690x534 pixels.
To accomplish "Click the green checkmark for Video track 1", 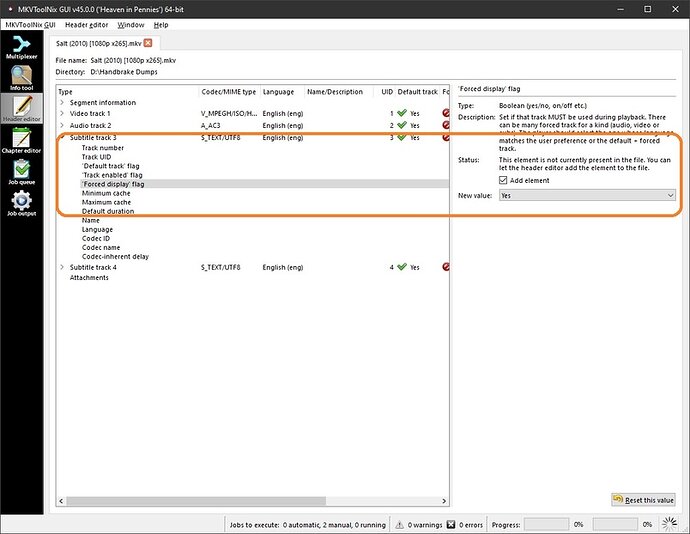I will point(402,113).
